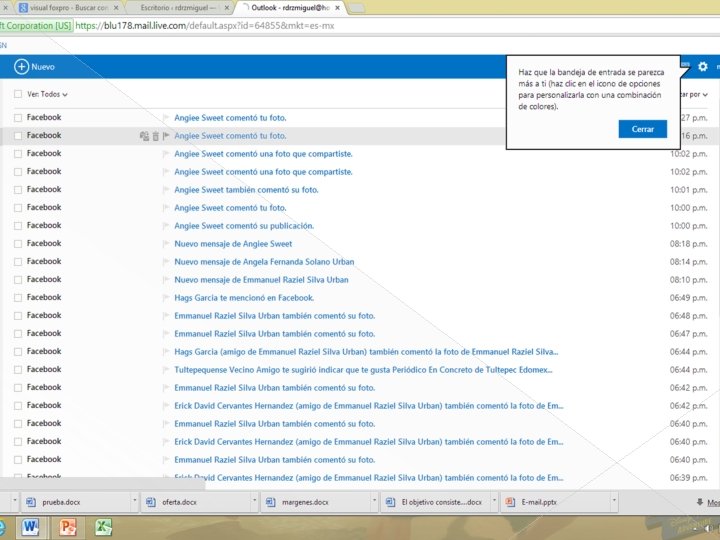Click Cerrar in the personalization tip
The height and width of the screenshot is (540, 720).
642,129
